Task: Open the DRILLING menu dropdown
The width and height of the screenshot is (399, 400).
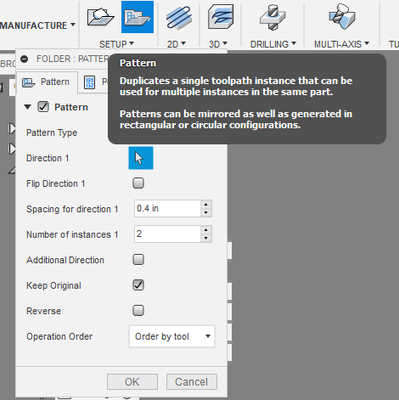Action: click(x=273, y=44)
